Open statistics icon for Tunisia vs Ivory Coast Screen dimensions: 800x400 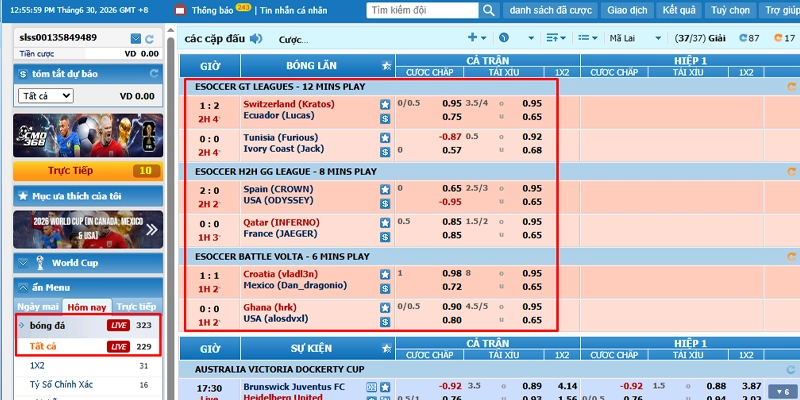[x=385, y=152]
